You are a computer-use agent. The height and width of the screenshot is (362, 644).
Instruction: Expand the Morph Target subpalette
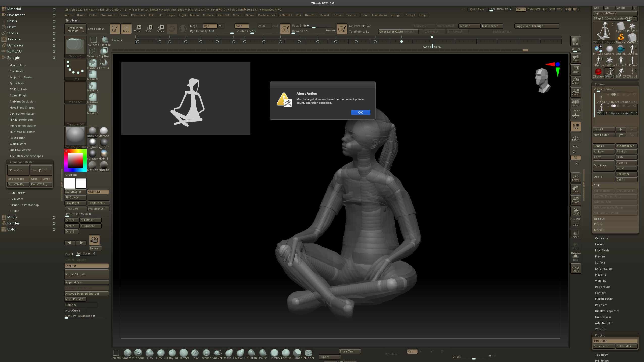604,299
